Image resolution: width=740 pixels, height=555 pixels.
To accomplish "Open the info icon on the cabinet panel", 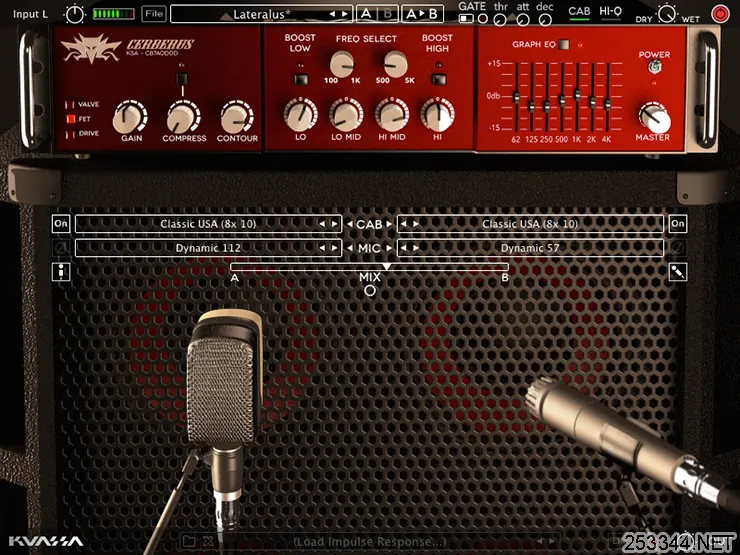I will point(61,272).
